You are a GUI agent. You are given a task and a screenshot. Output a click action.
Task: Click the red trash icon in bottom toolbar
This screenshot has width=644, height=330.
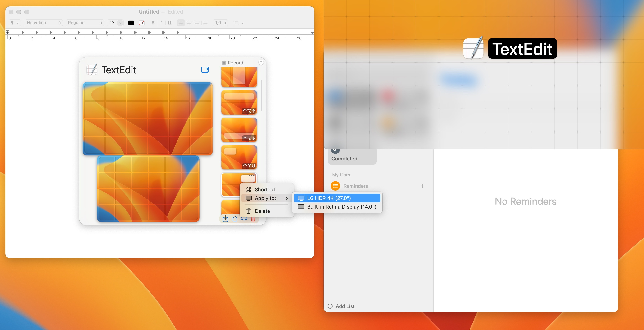point(253,219)
